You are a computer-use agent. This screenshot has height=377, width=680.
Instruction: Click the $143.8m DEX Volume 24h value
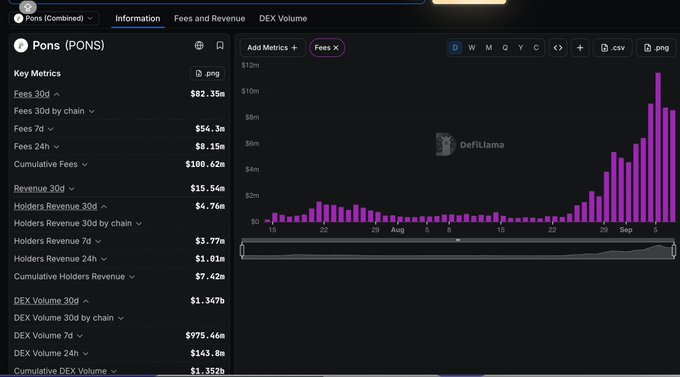pos(207,354)
